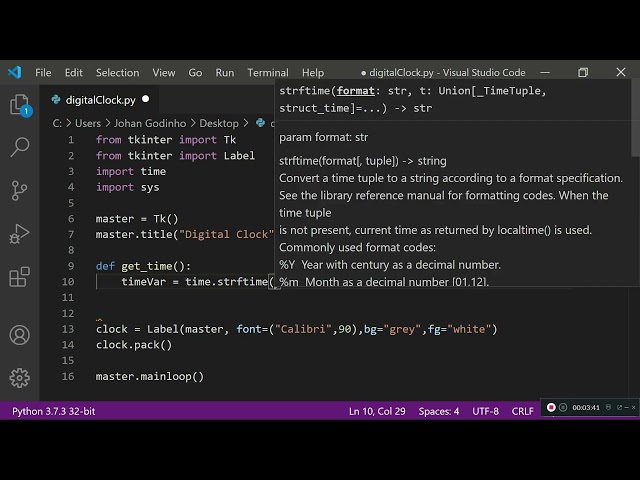640x480 pixels.
Task: Click line number 10 in the gutter
Action: [68, 282]
